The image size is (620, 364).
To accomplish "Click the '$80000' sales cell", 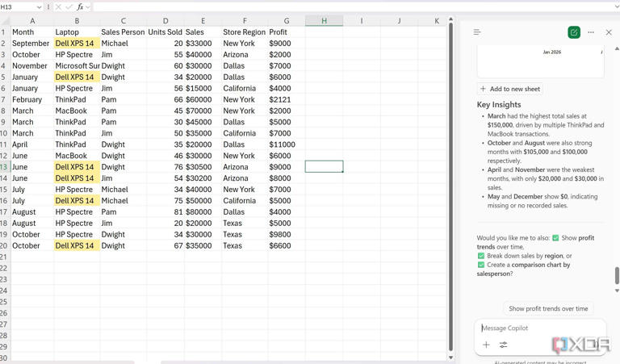I will 203,211.
